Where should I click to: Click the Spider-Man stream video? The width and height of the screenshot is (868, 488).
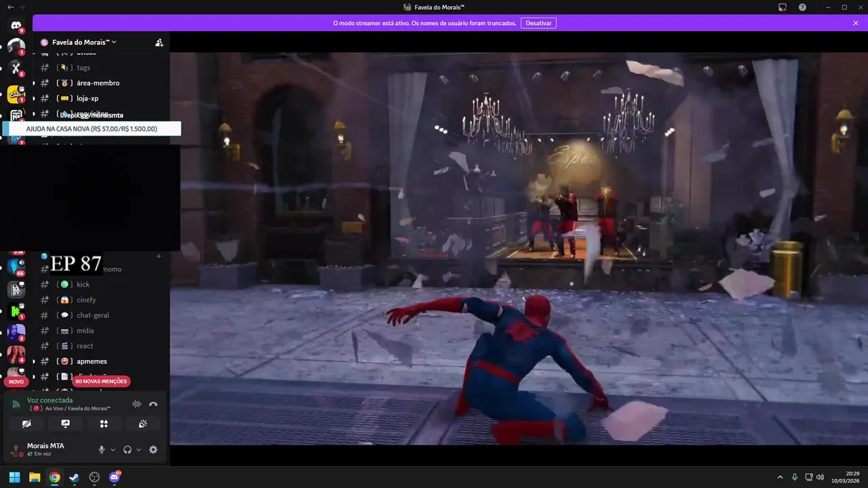coord(519,248)
